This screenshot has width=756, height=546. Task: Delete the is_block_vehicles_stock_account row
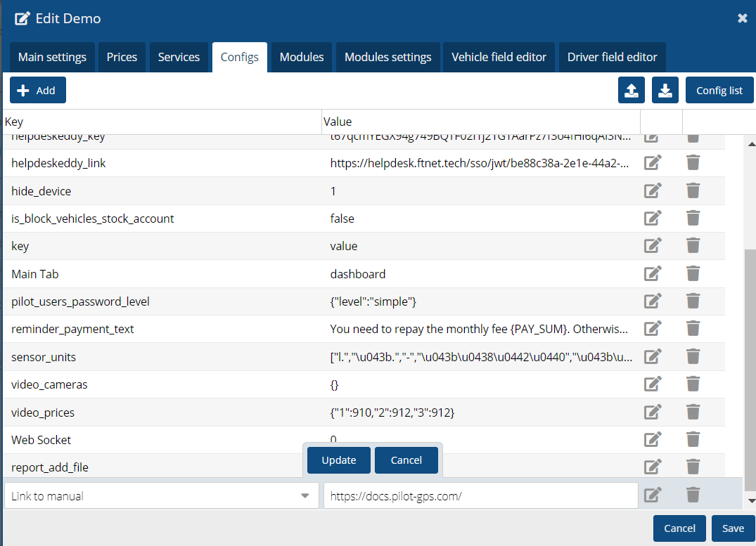coord(693,219)
